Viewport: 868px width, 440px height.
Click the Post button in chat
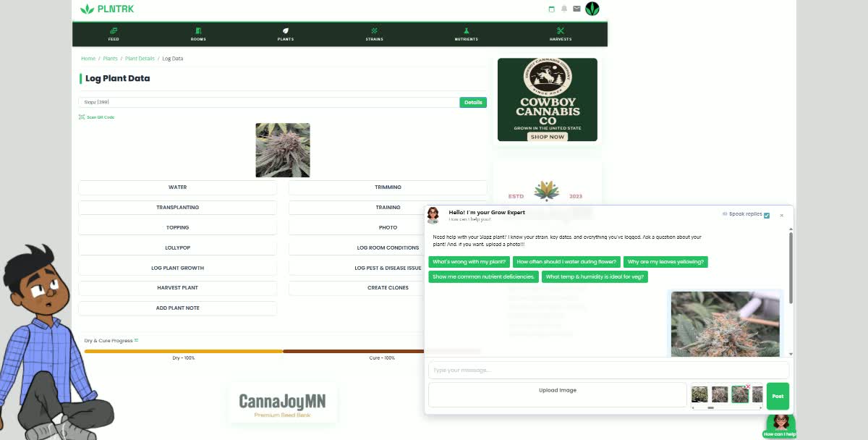tap(778, 396)
